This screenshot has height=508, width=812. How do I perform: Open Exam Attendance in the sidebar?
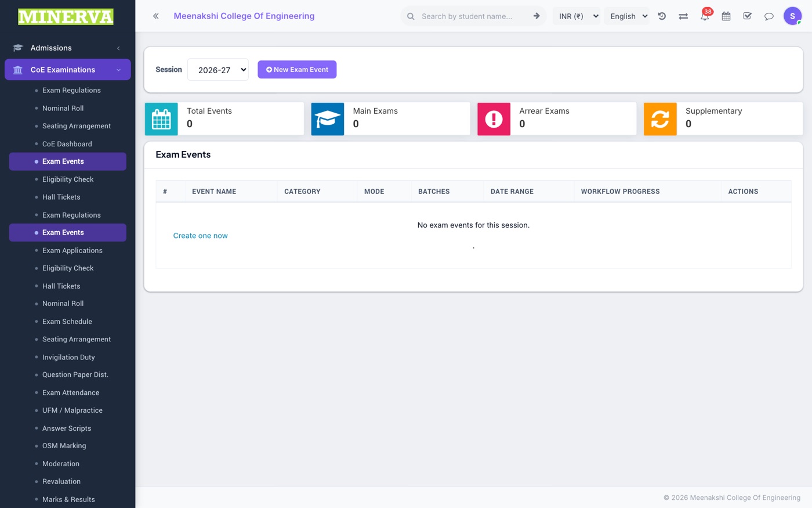(x=71, y=392)
